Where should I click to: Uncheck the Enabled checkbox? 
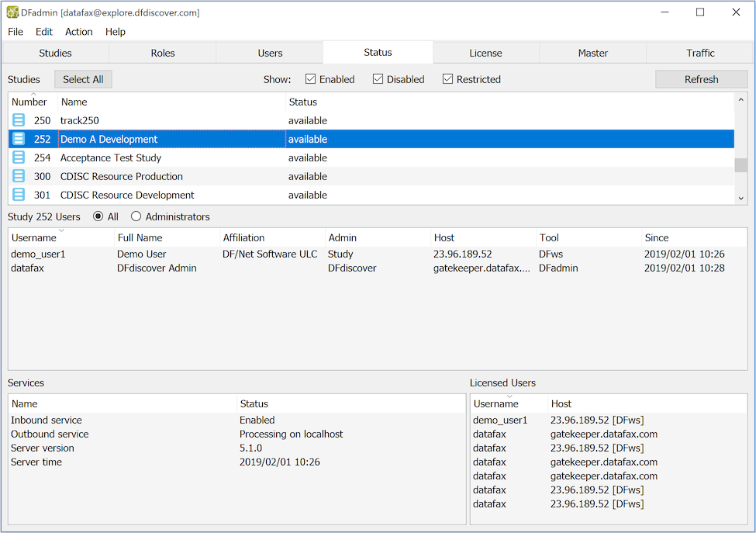click(x=311, y=79)
